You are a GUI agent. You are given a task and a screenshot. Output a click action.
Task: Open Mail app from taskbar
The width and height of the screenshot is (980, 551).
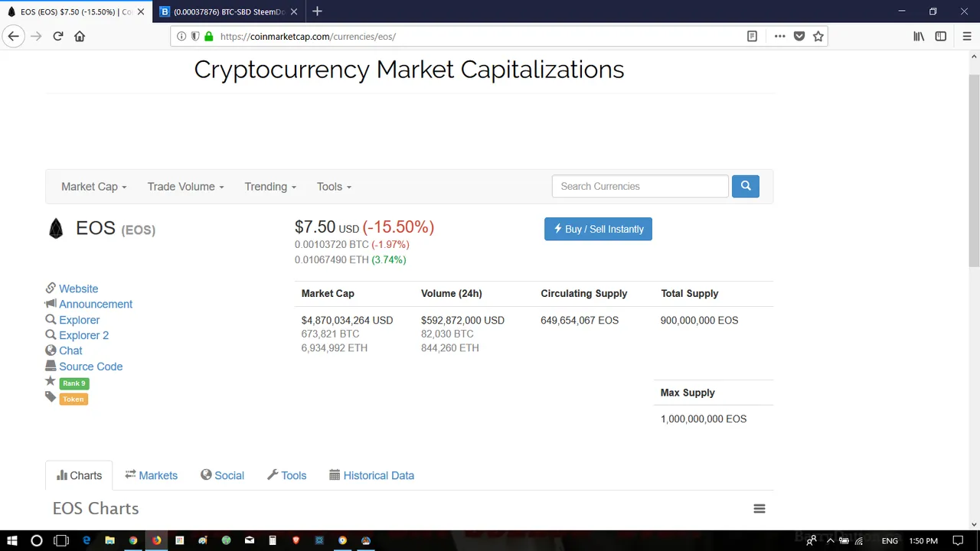point(250,540)
